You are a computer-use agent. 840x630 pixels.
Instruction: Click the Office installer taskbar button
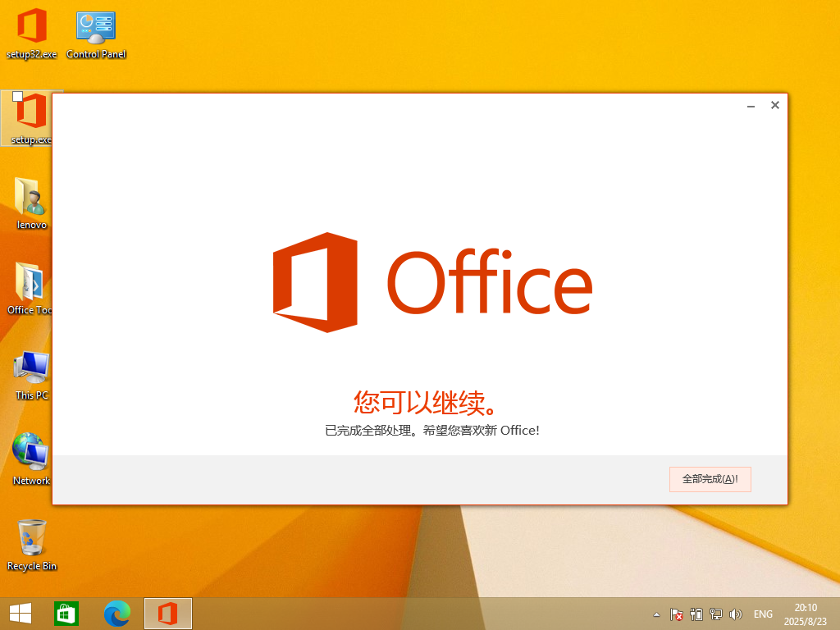tap(168, 614)
